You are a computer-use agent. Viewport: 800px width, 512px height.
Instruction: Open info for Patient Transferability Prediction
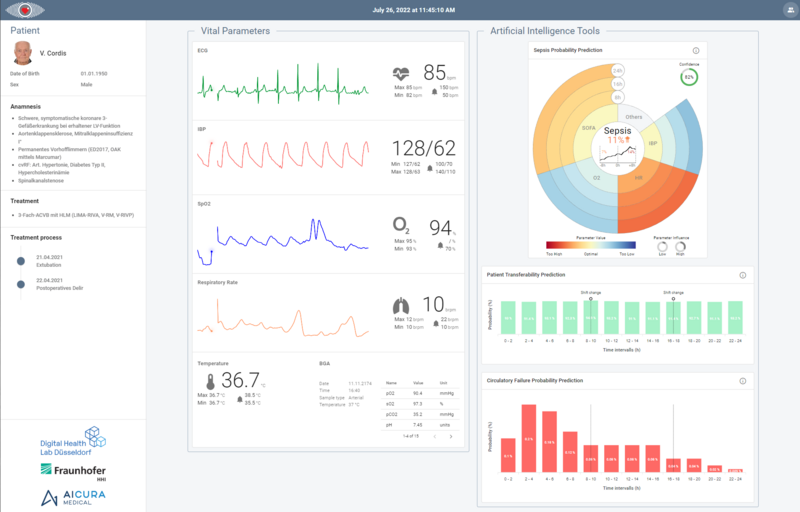(742, 275)
